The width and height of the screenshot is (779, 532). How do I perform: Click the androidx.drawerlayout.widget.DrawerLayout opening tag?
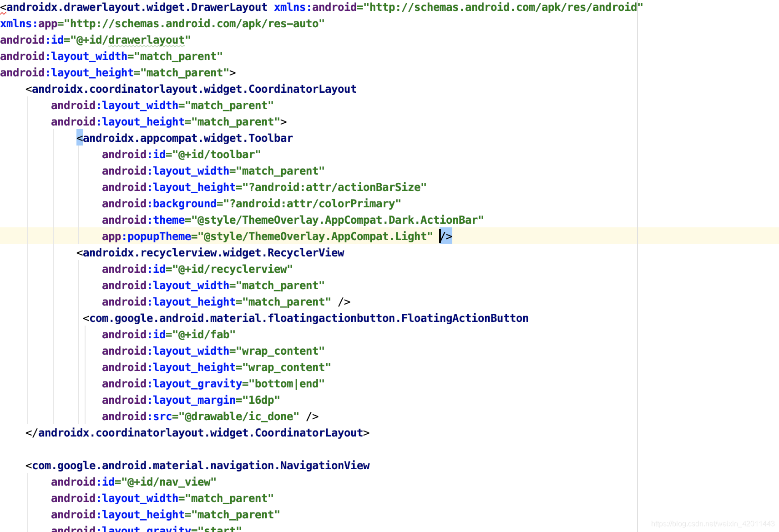click(x=134, y=7)
